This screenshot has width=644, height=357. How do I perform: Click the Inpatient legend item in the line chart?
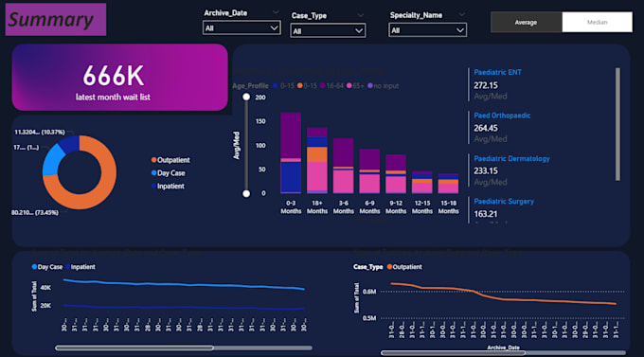(80, 267)
